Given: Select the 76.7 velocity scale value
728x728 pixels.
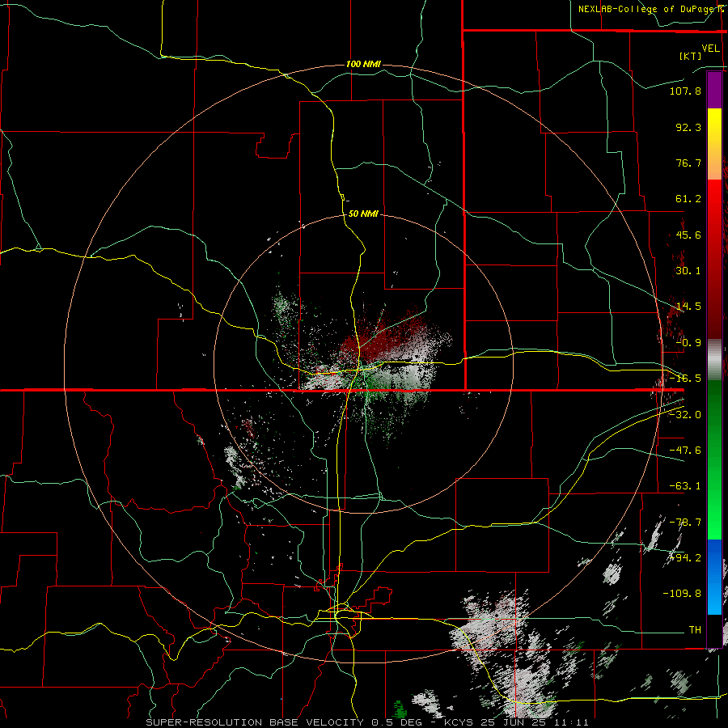Looking at the screenshot, I should coord(688,163).
